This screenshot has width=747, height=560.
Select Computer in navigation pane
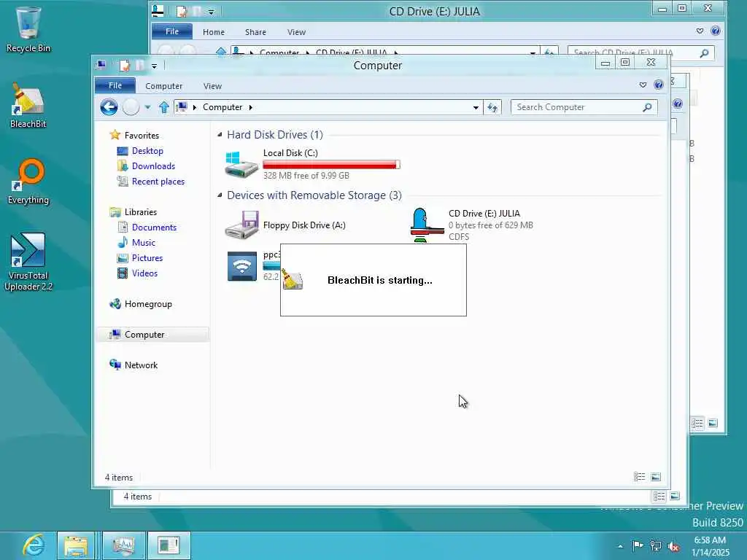tap(144, 334)
